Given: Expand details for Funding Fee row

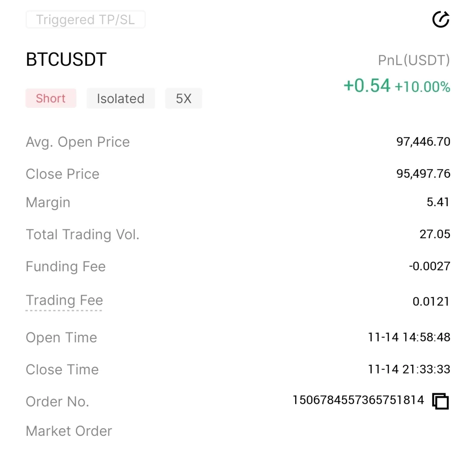Looking at the screenshot, I should (x=65, y=266).
